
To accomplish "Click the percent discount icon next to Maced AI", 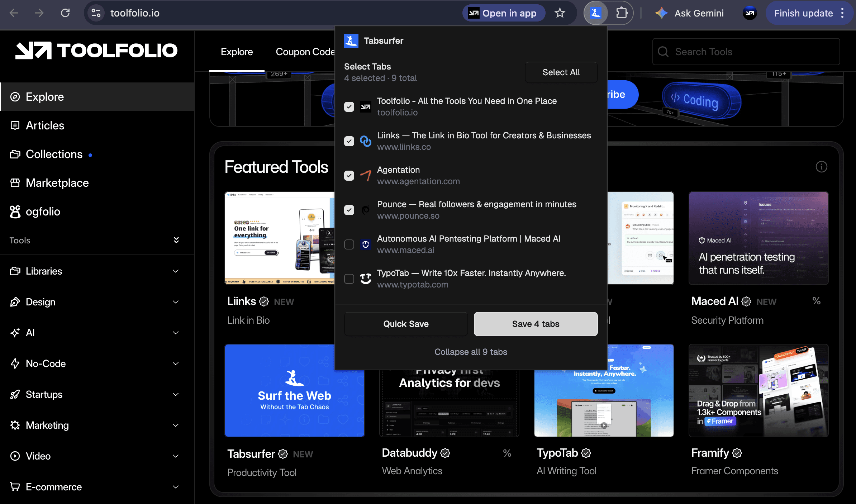I will coord(816,301).
